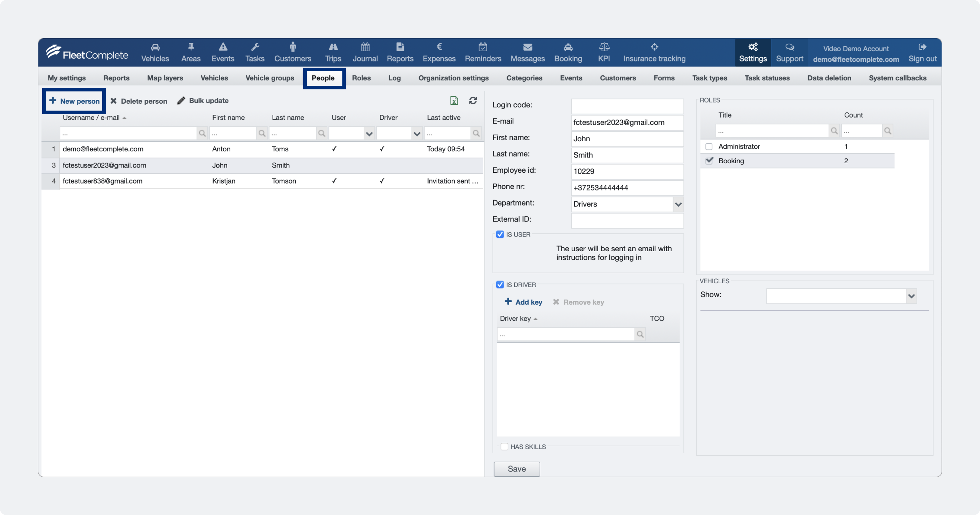The width and height of the screenshot is (980, 515).
Task: Open the Driver column filter dropdown
Action: [417, 134]
